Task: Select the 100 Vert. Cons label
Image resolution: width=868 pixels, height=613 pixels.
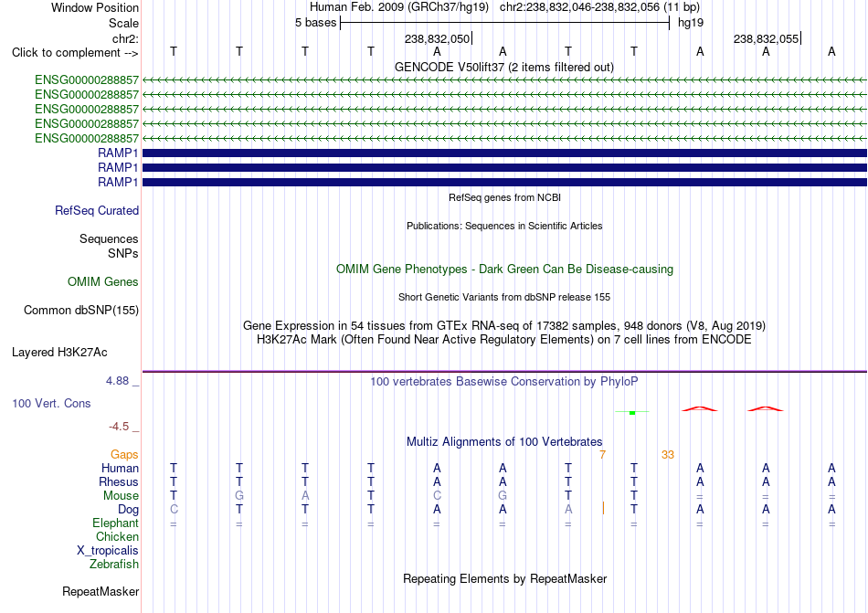Action: (51, 403)
